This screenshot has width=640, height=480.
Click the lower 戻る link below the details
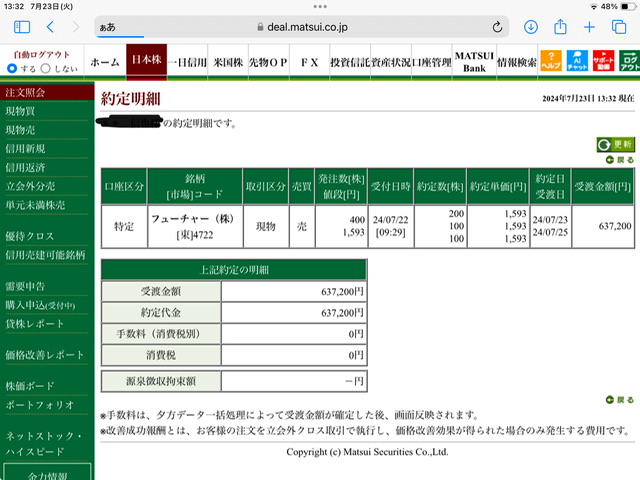[x=620, y=400]
